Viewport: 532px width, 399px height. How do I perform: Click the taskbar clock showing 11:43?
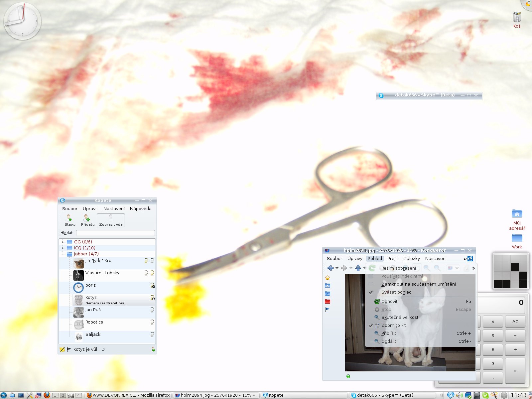click(x=518, y=395)
